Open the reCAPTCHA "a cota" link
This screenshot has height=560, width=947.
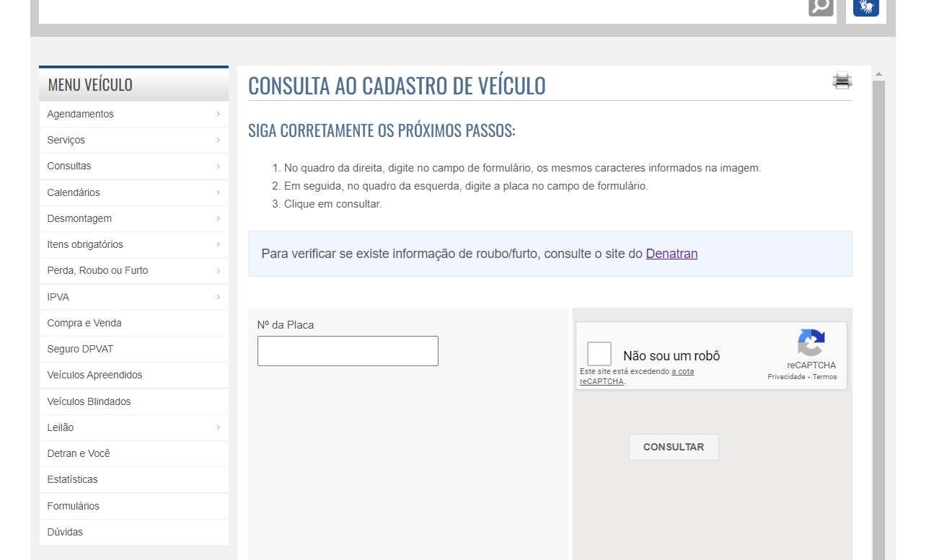682,372
